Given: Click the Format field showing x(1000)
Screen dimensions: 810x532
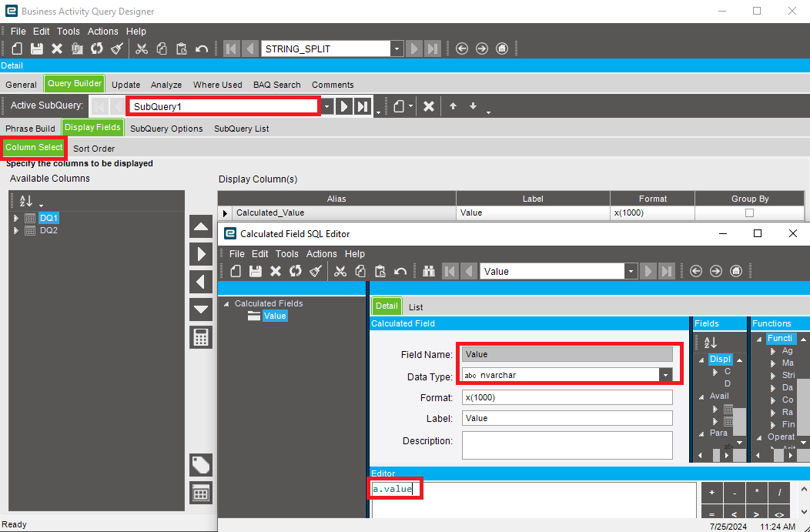Looking at the screenshot, I should click(567, 398).
